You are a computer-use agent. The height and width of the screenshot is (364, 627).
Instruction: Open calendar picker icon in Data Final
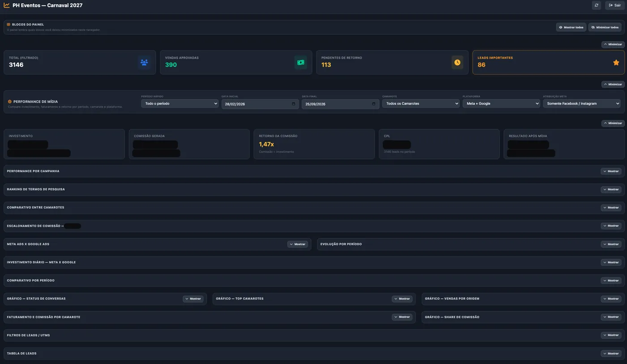(374, 104)
